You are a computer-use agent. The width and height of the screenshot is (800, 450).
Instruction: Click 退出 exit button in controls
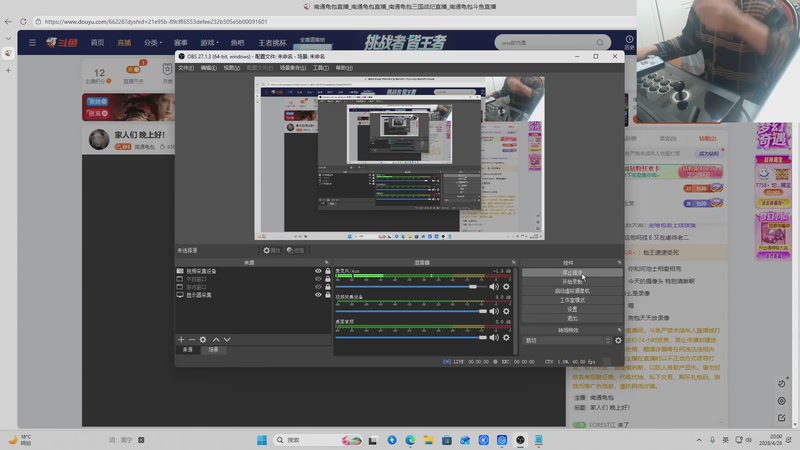pyautogui.click(x=572, y=318)
